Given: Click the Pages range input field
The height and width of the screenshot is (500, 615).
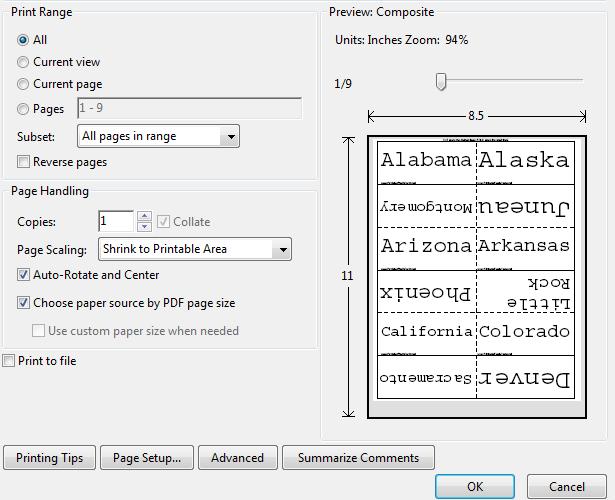Looking at the screenshot, I should click(x=189, y=109).
